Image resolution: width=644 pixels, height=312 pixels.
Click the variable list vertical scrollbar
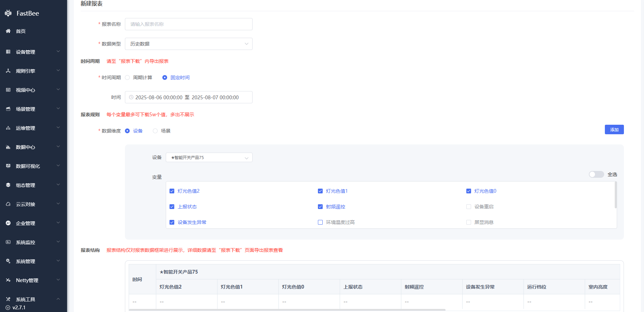pyautogui.click(x=615, y=195)
